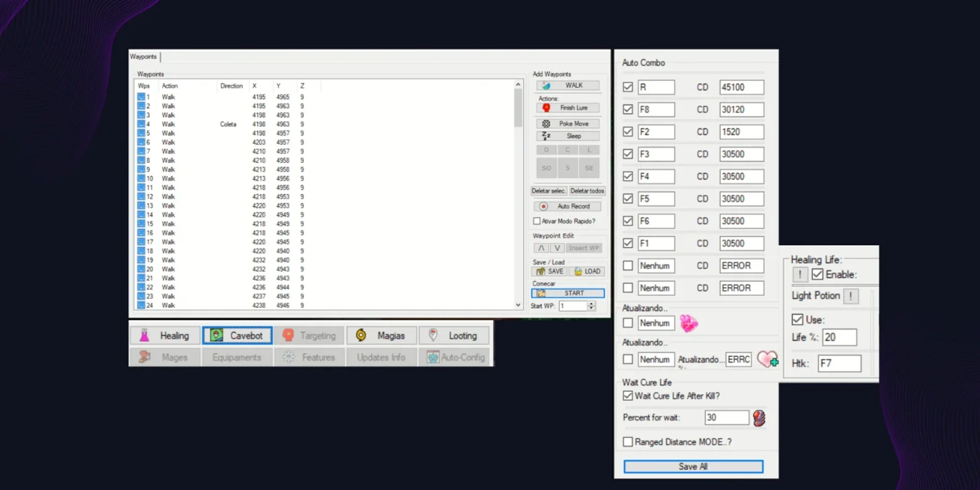Click the Start WP number field
Screen dimensions: 980x490
point(573,306)
